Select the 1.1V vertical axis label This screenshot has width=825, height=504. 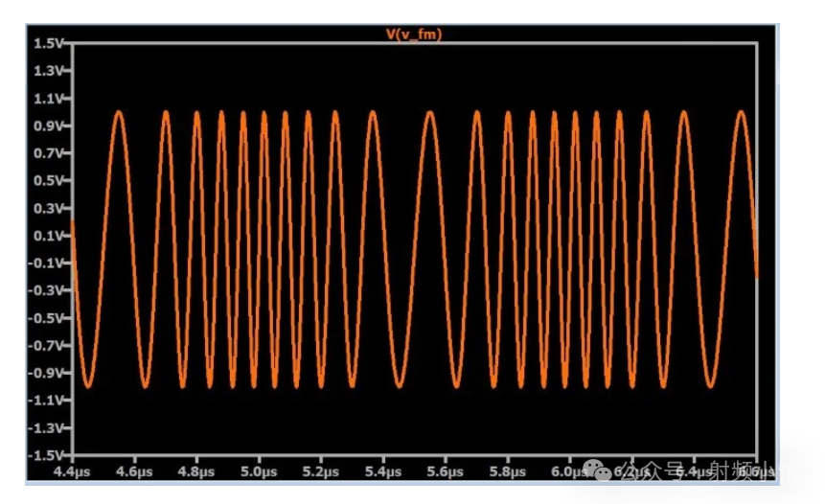(46, 99)
